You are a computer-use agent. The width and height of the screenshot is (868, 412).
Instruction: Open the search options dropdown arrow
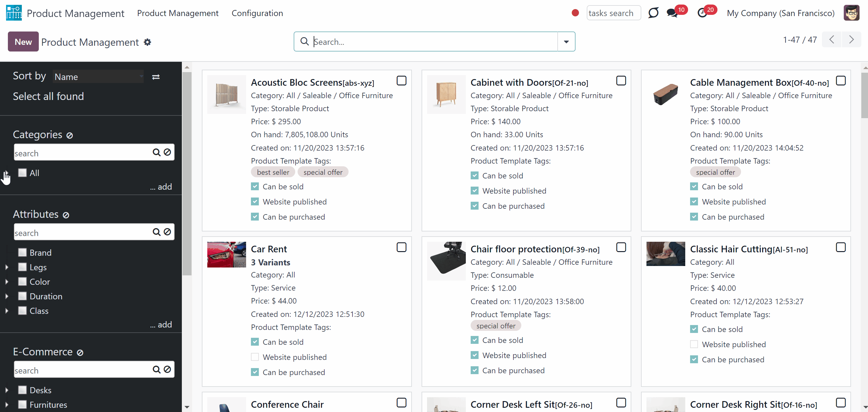click(566, 42)
